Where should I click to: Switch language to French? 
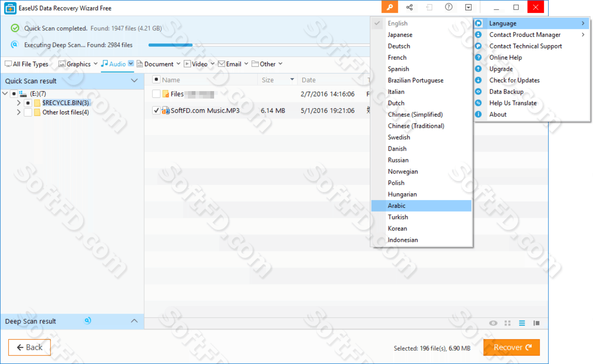(x=422, y=58)
